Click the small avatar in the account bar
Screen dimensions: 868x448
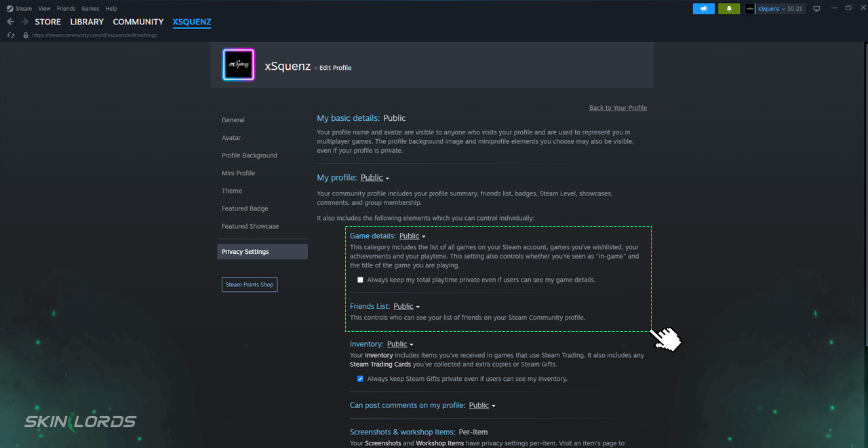pos(750,9)
